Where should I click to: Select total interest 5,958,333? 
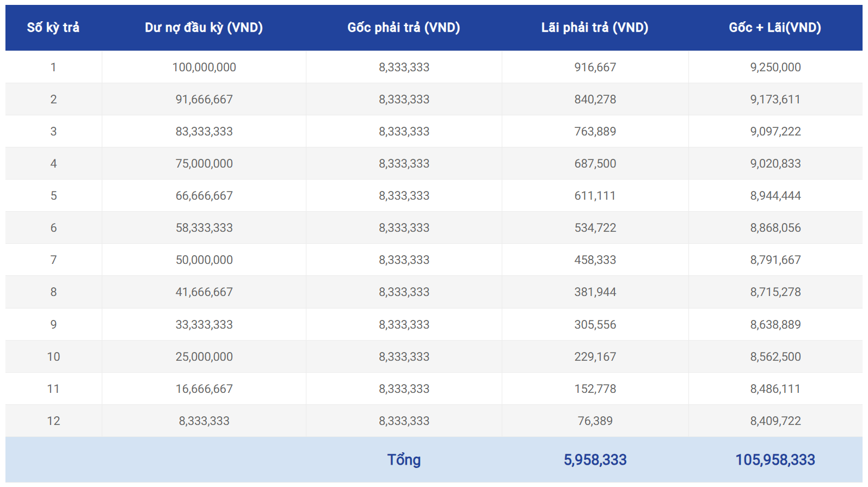pyautogui.click(x=595, y=460)
